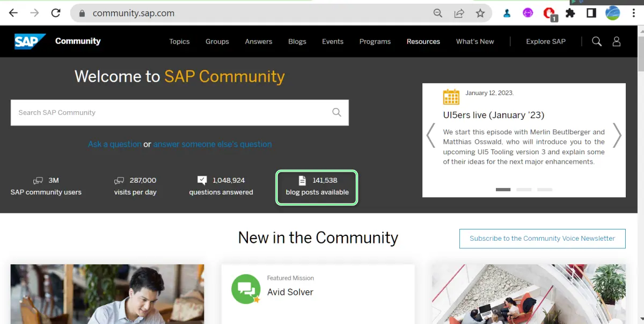Viewport: 644px width, 324px height.
Task: Click the share page icon in address bar
Action: point(459,13)
